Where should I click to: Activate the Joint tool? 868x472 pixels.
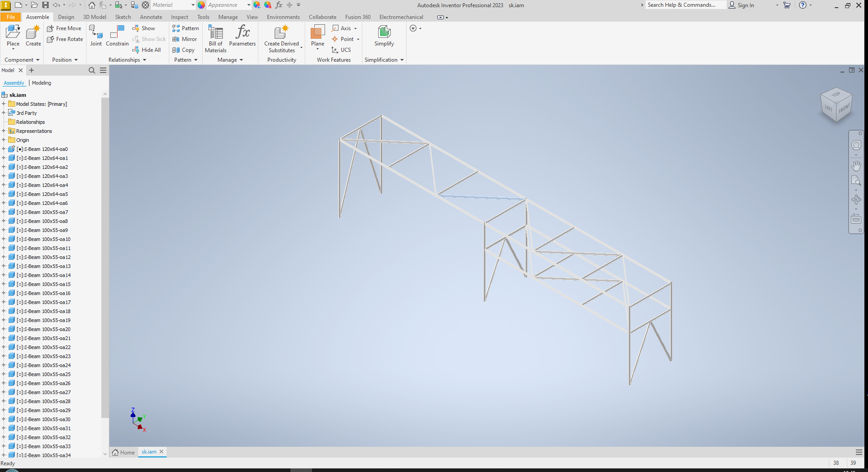tap(95, 36)
